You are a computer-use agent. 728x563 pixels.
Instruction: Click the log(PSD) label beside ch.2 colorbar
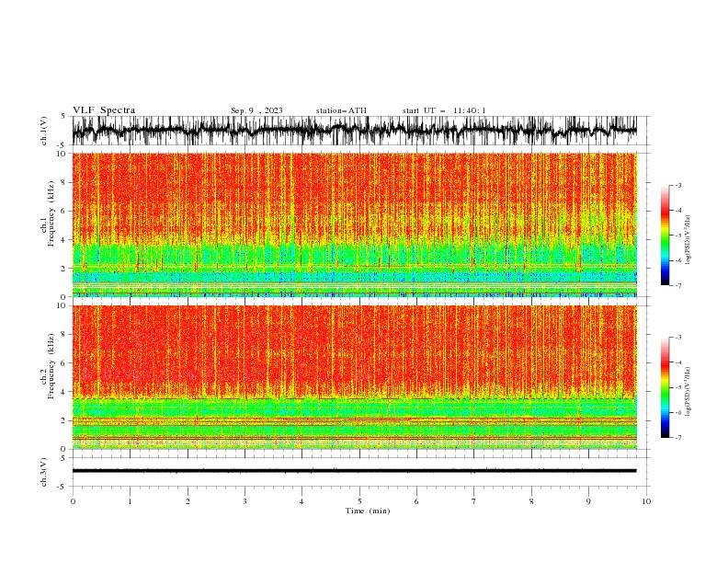(688, 392)
